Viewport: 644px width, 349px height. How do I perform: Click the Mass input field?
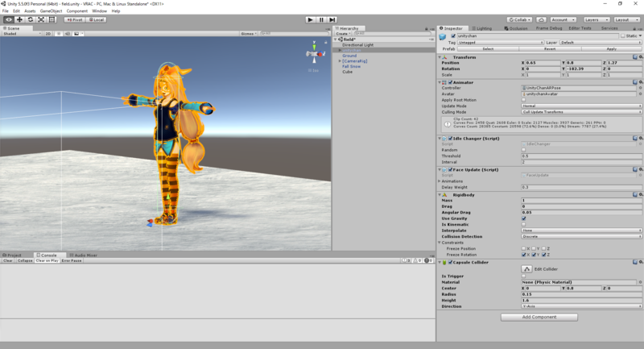[581, 200]
